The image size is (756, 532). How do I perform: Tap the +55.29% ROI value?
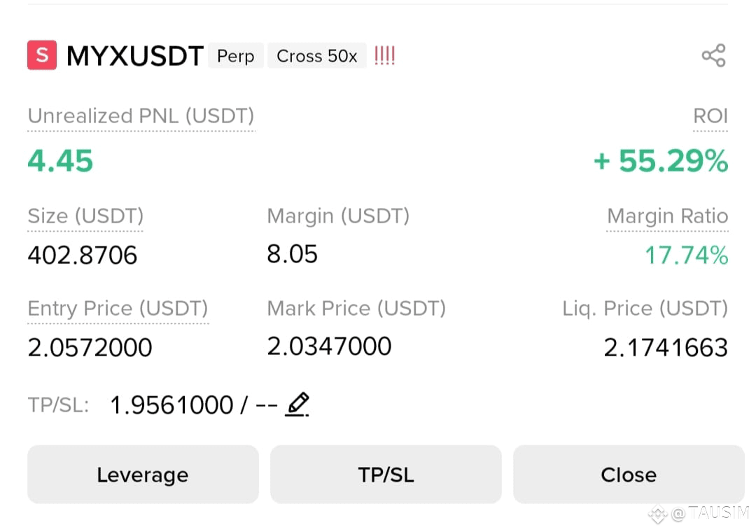(x=661, y=160)
